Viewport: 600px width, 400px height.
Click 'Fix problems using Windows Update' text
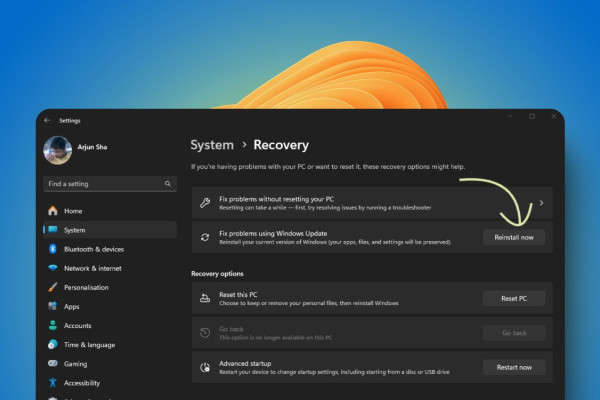pyautogui.click(x=273, y=233)
